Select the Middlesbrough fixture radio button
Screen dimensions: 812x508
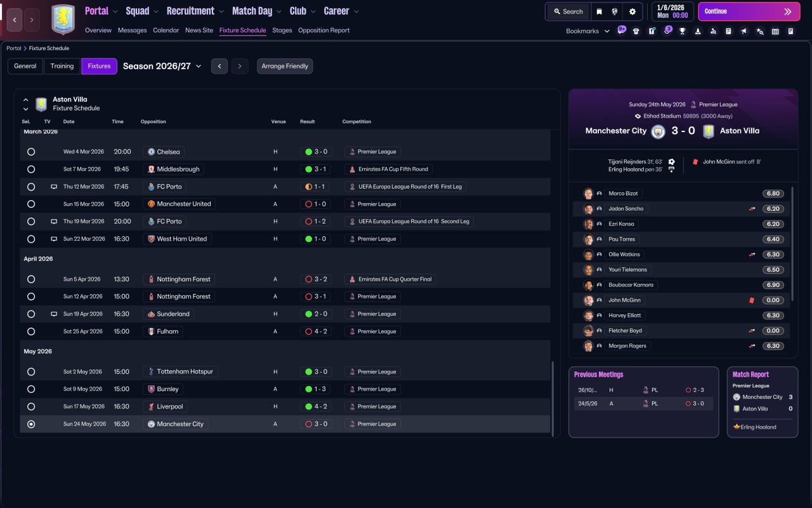point(31,170)
